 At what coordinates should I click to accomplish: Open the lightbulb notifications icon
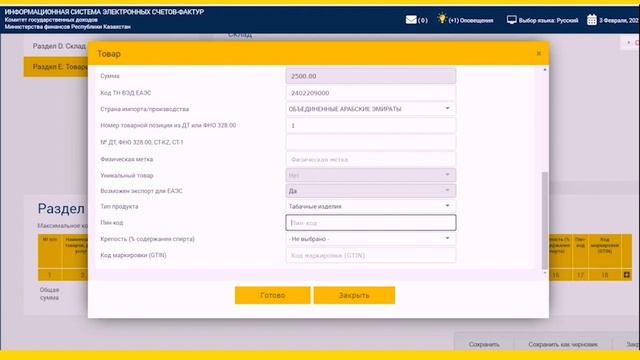tap(442, 18)
